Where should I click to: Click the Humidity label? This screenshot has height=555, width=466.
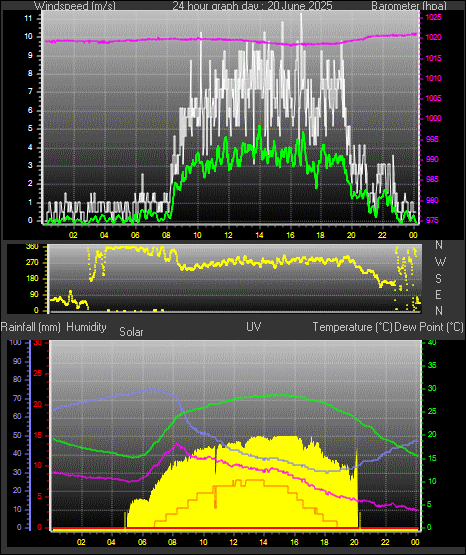click(x=86, y=327)
